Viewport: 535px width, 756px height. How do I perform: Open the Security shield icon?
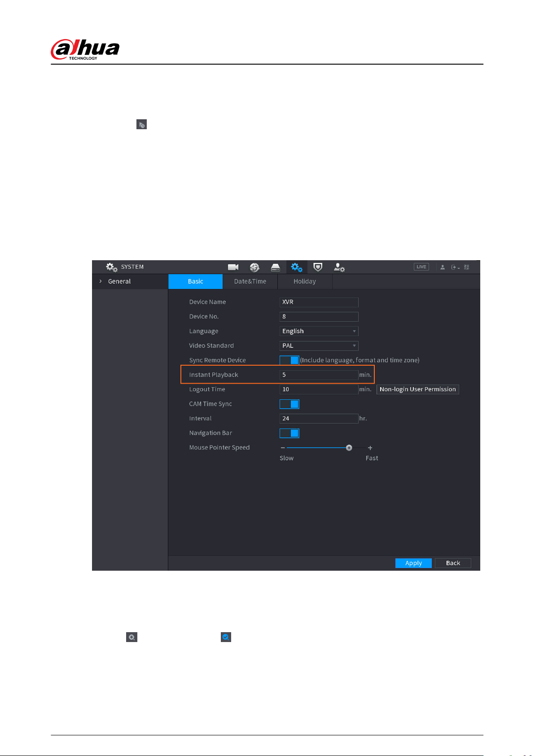[318, 267]
